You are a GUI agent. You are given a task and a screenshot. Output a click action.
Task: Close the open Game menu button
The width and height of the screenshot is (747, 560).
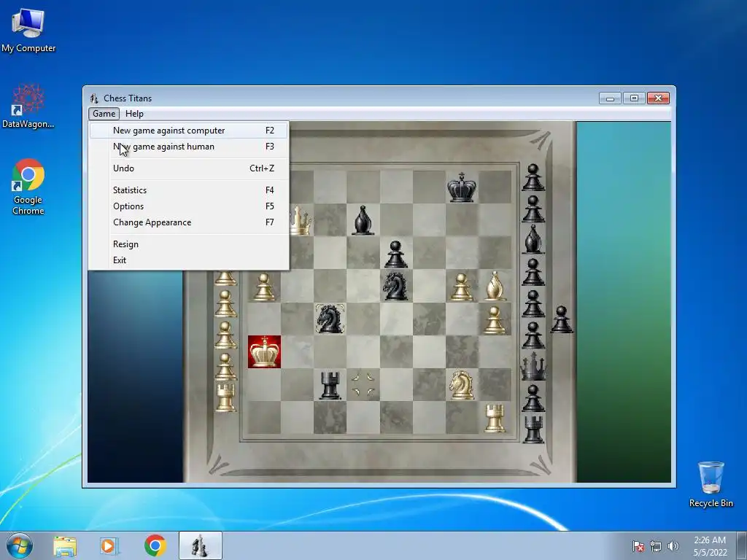pyautogui.click(x=104, y=114)
